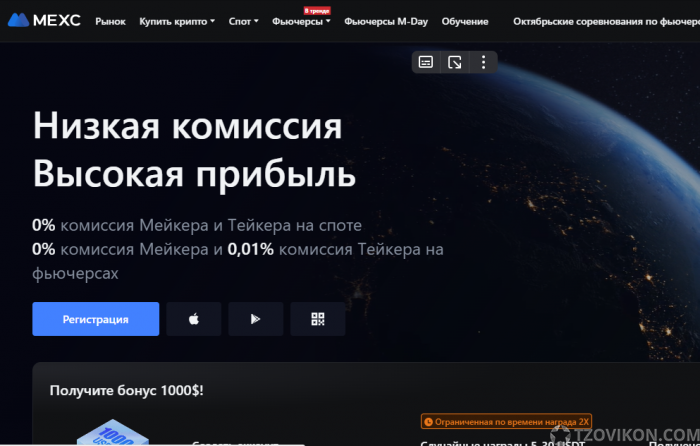Click the 1000 USDT bonus cube image
The image size is (700, 446).
coord(112,432)
